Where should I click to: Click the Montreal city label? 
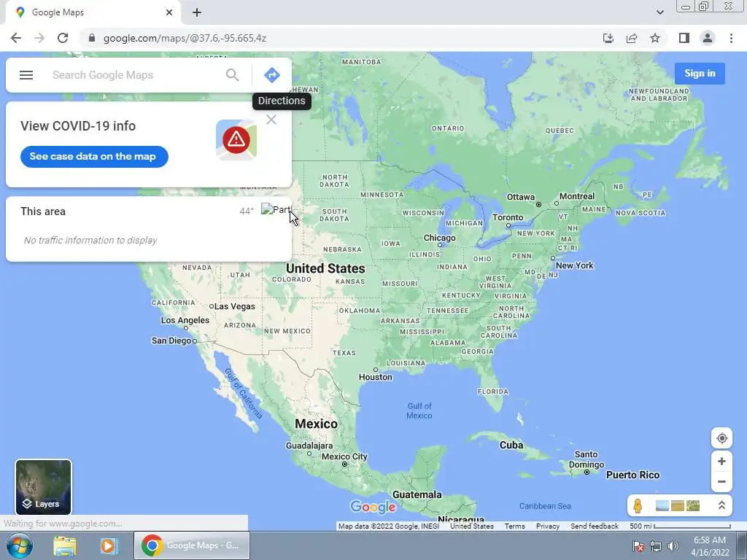pyautogui.click(x=577, y=197)
